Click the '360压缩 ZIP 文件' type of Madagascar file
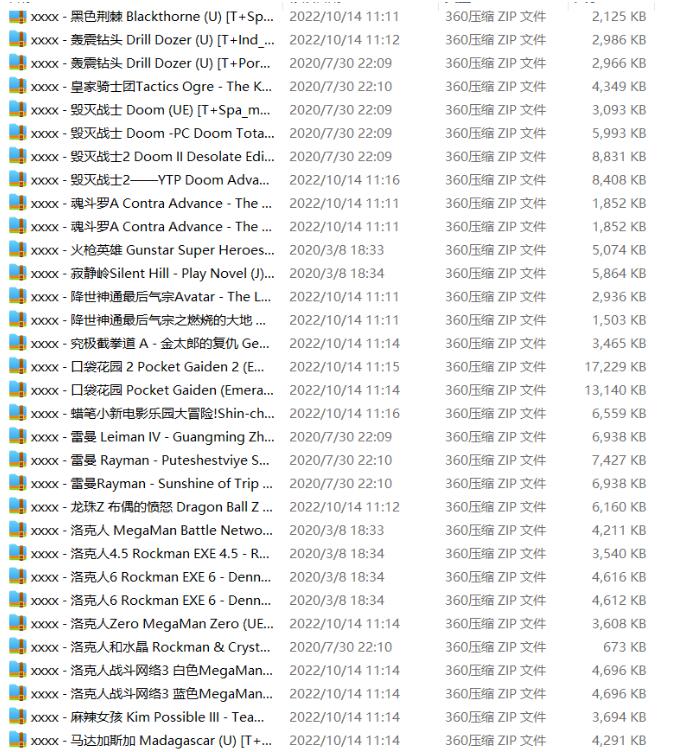This screenshot has height=752, width=674. pyautogui.click(x=495, y=740)
